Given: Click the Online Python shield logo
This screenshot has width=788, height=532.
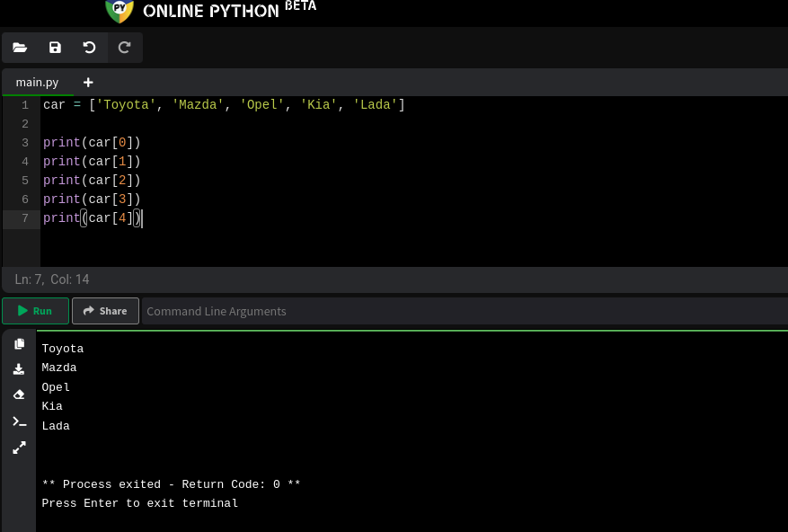Looking at the screenshot, I should coord(120,11).
